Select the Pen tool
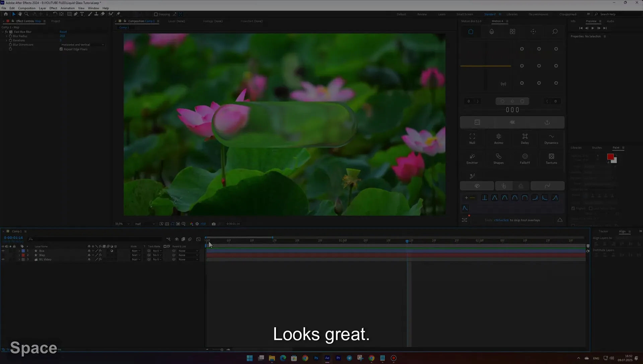This screenshot has width=643, height=364. pos(76,14)
